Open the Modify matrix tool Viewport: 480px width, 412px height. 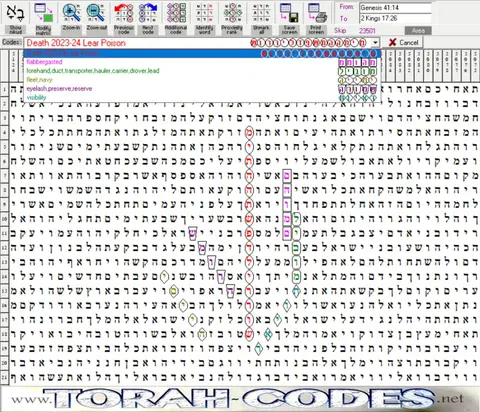click(x=43, y=18)
